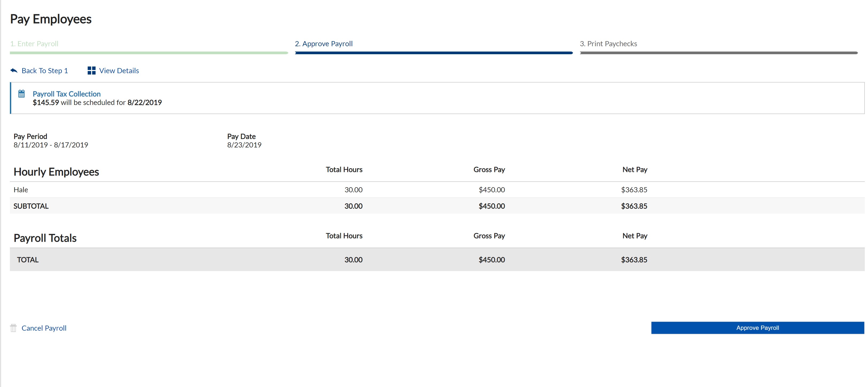Go to the 3. Print Paychecks step
Screen dimensions: 868x387
point(608,44)
